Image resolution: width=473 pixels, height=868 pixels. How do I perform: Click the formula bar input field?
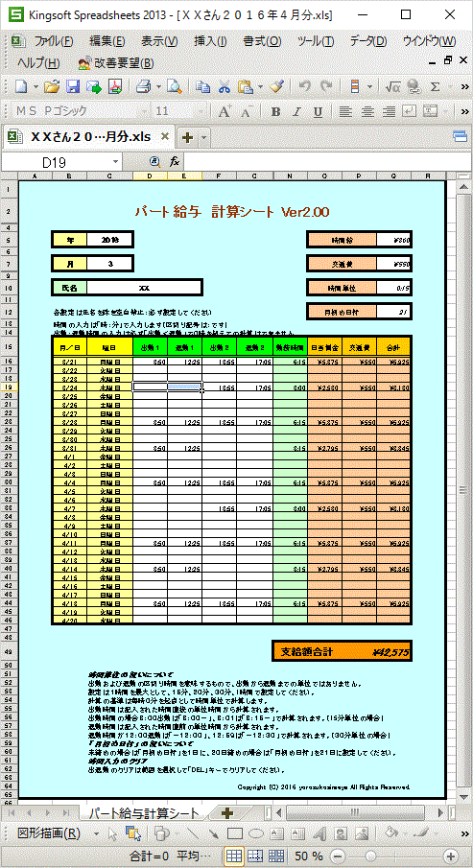[326, 162]
